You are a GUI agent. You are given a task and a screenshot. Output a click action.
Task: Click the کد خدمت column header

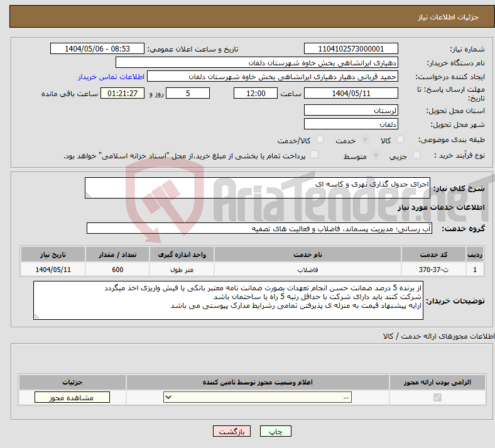(434, 254)
